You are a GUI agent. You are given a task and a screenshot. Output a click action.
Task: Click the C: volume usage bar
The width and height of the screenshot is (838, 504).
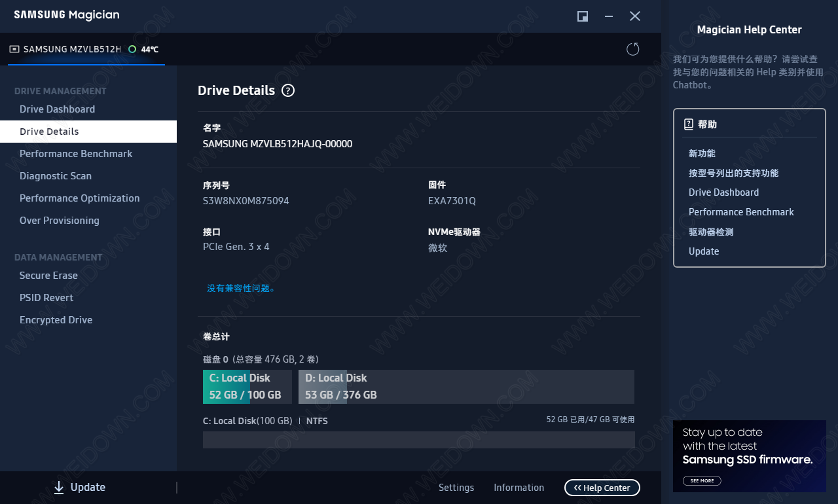click(x=419, y=440)
